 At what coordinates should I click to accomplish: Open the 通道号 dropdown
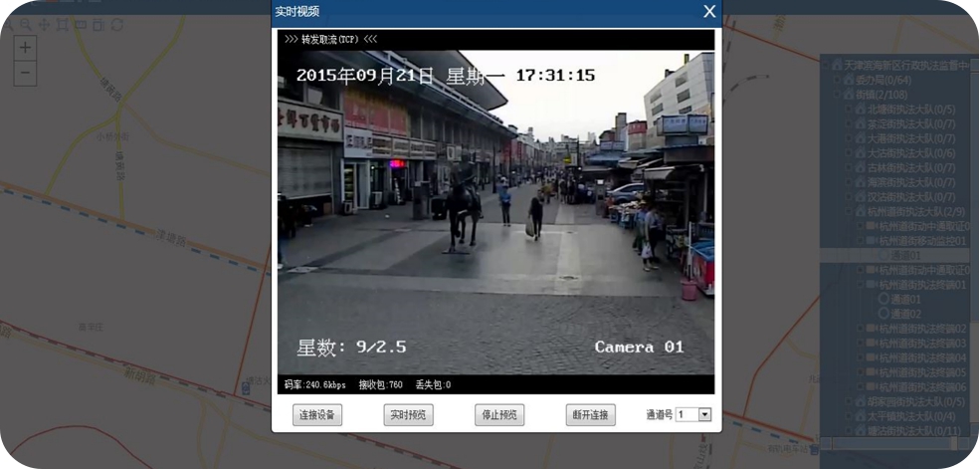704,414
